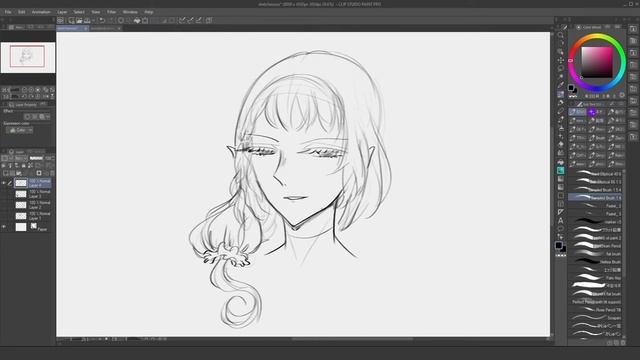This screenshot has width=640, height=360.
Task: Choose the Mellow Brush preset
Action: pos(595,262)
